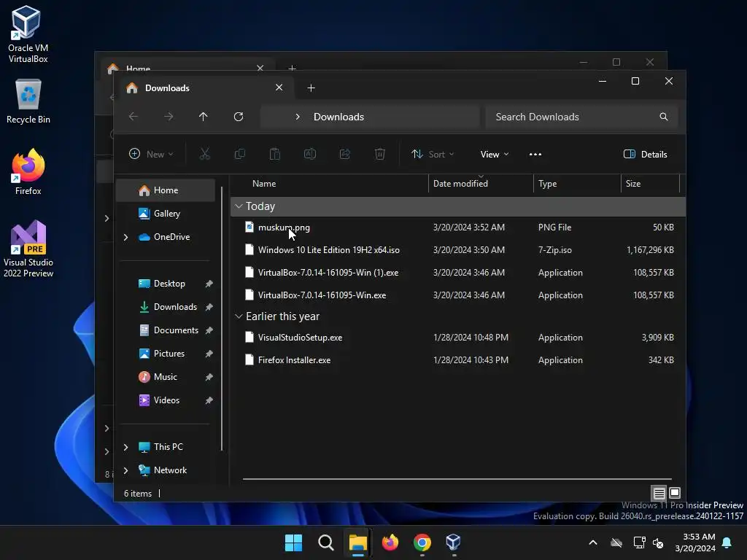
Task: Click the search magnifier in Search Downloads
Action: (x=664, y=117)
